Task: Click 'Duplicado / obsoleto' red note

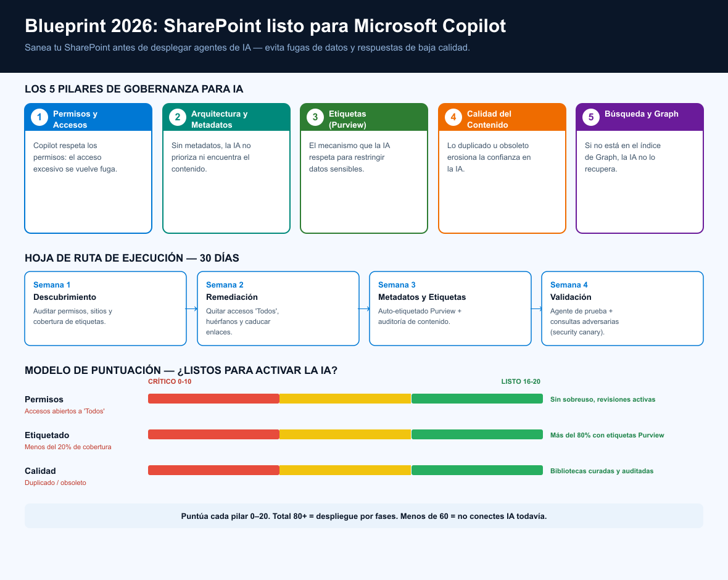Action: tap(56, 483)
